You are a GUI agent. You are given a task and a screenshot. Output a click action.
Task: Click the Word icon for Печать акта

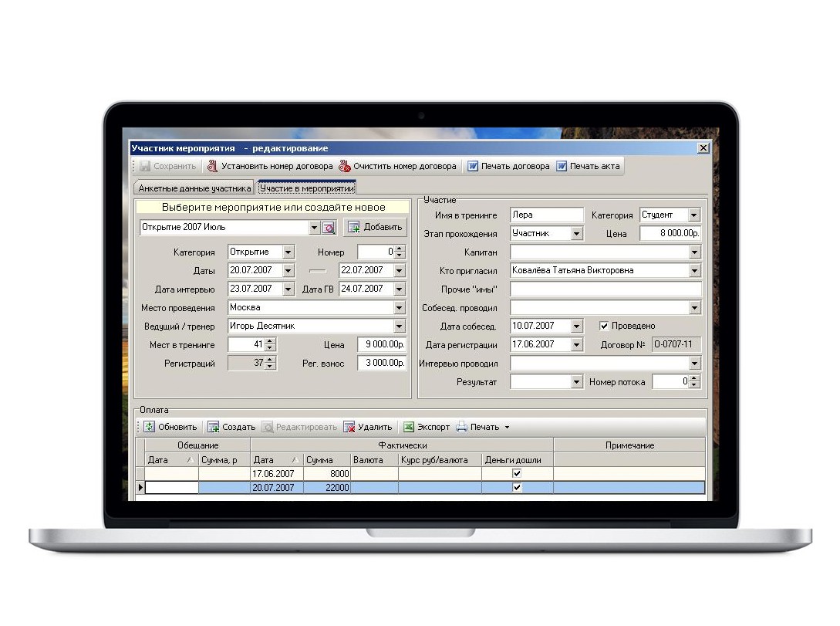pos(562,166)
